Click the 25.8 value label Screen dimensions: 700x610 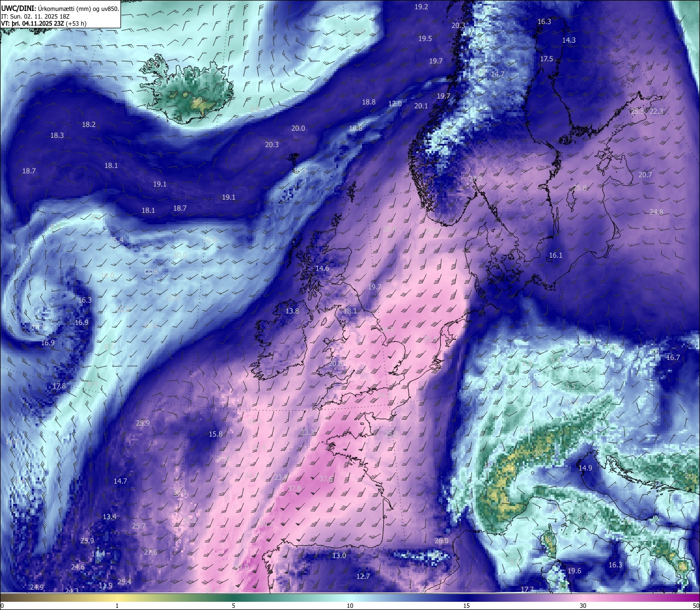click(x=580, y=188)
